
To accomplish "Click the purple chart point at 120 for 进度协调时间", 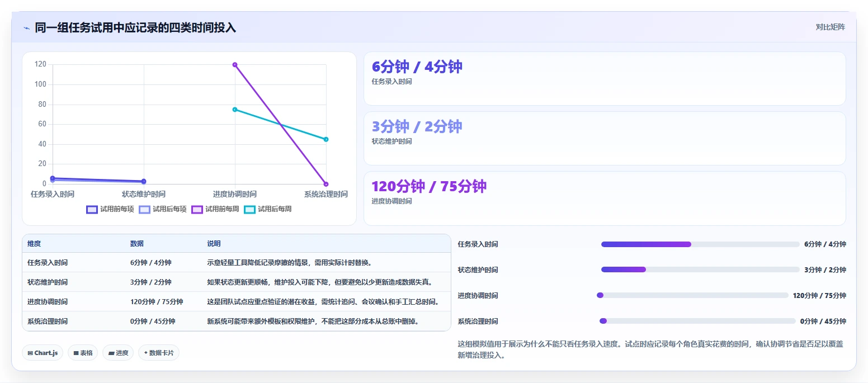I will pyautogui.click(x=235, y=65).
